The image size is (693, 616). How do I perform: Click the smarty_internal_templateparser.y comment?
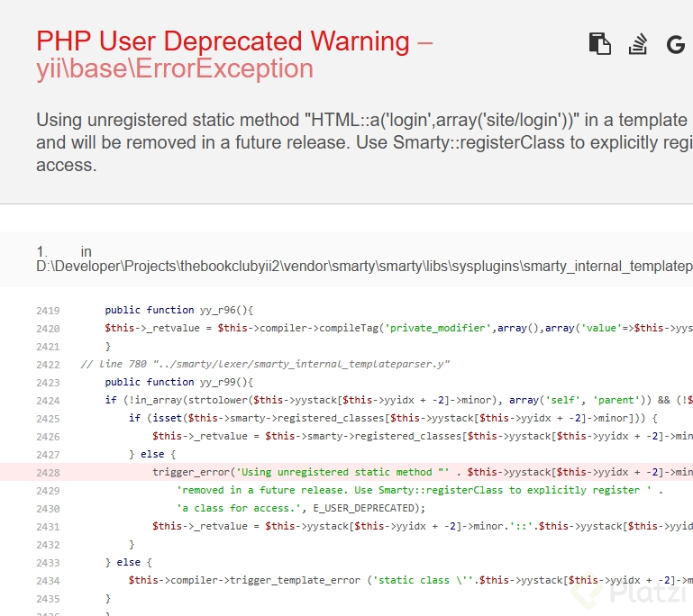[265, 364]
